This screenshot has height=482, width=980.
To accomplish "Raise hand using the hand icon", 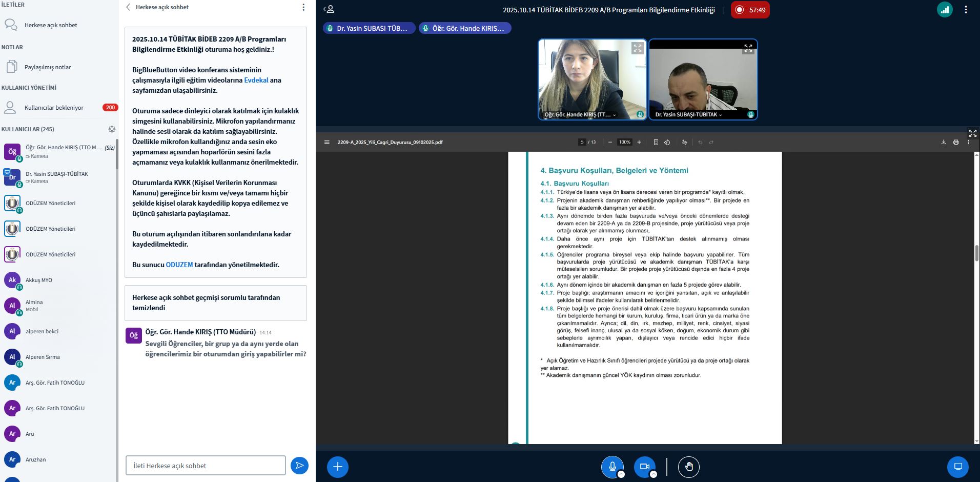I will point(688,467).
